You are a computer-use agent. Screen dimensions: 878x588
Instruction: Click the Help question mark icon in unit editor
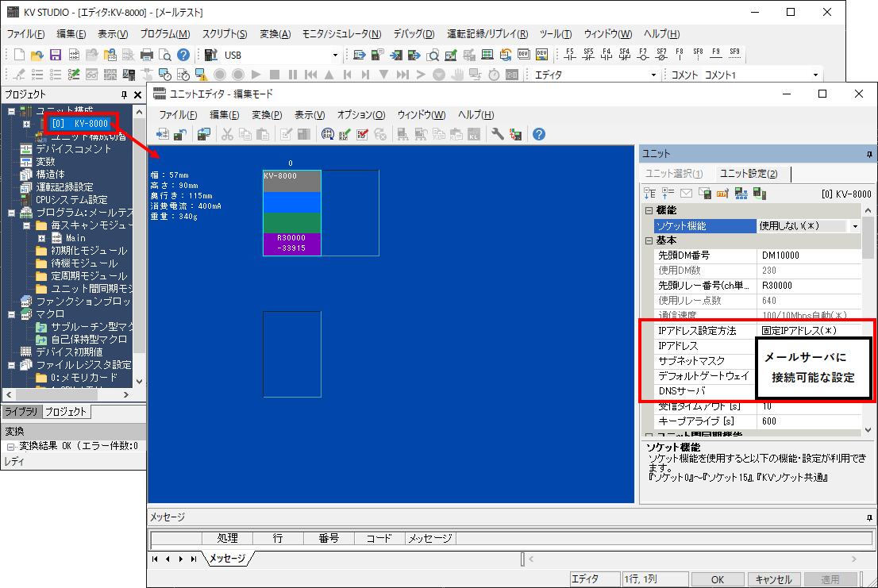pyautogui.click(x=537, y=135)
